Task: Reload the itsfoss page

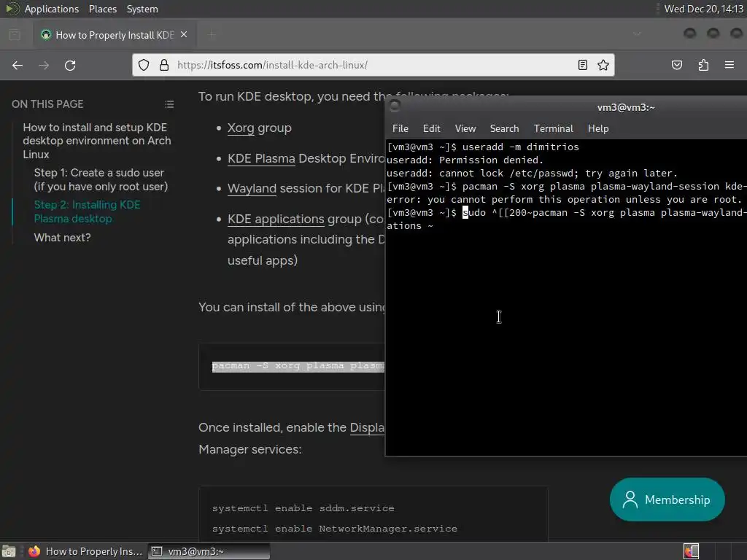Action: [x=70, y=65]
